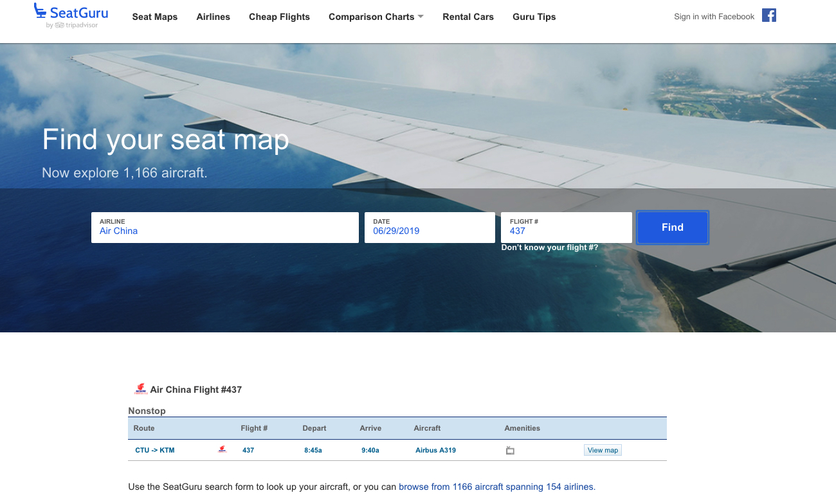Open Rental Cars page
Image resolution: width=836 pixels, height=504 pixels.
pyautogui.click(x=468, y=17)
